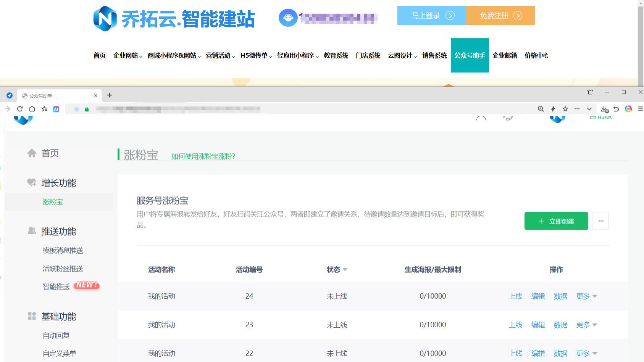Screen dimensions: 644x362
Task: Click the downloads icon in browser toolbar
Action: click(604, 109)
